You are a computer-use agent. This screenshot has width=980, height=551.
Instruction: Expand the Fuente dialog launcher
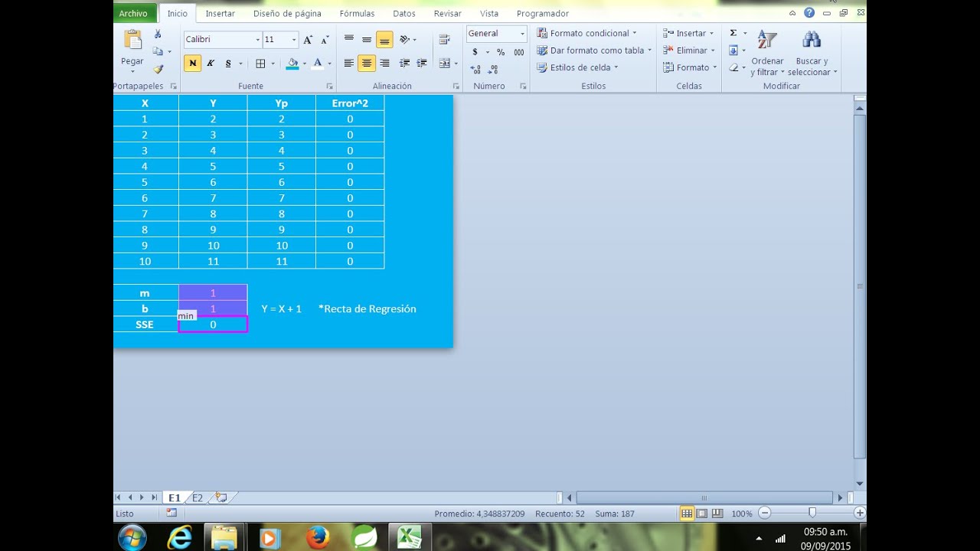tap(329, 86)
